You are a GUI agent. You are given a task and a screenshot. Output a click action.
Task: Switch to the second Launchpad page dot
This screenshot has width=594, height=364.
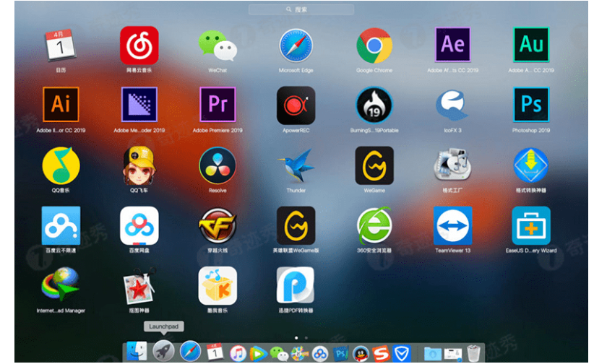click(x=306, y=337)
